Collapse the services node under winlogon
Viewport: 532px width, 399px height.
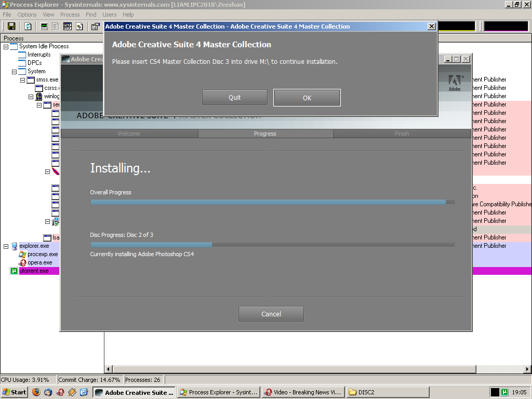pos(39,105)
